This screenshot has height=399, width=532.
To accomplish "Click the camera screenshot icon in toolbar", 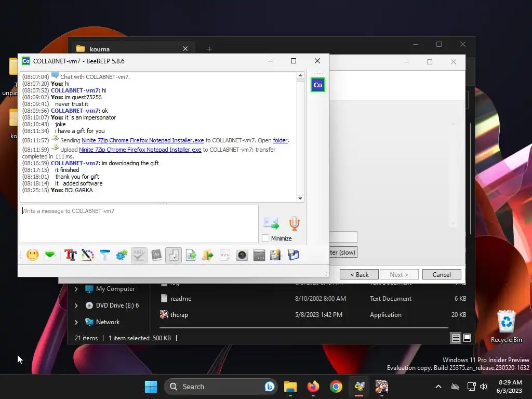I will coord(242,255).
